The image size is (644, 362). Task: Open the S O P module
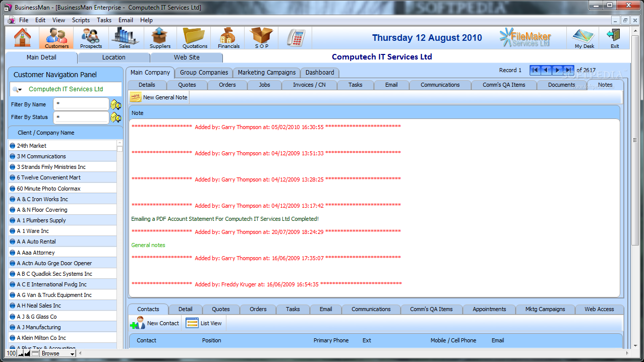(262, 38)
